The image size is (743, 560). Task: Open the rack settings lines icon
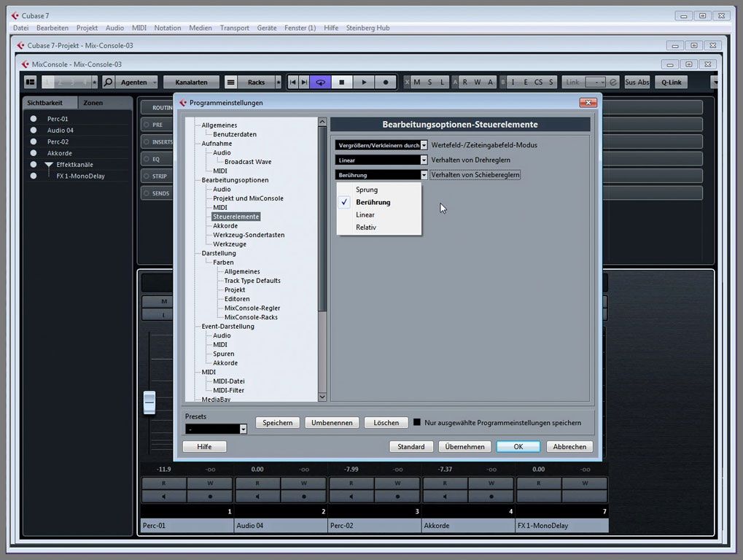[230, 82]
